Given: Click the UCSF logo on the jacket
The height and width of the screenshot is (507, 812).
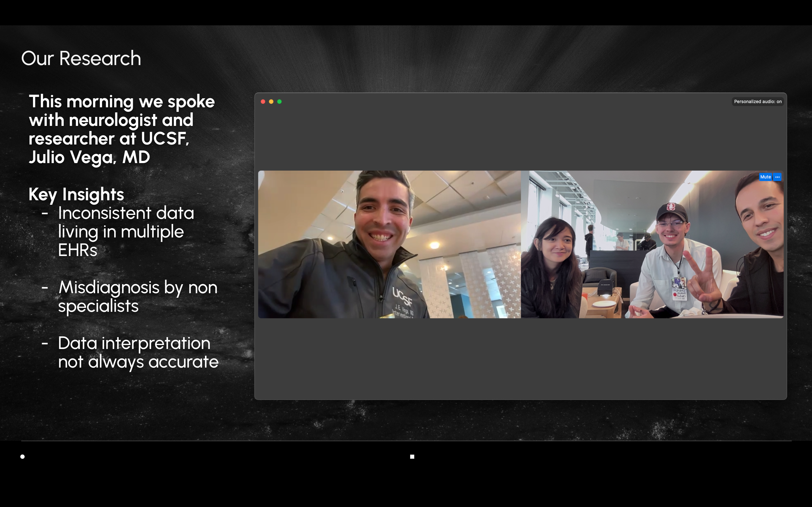Looking at the screenshot, I should pos(402,296).
